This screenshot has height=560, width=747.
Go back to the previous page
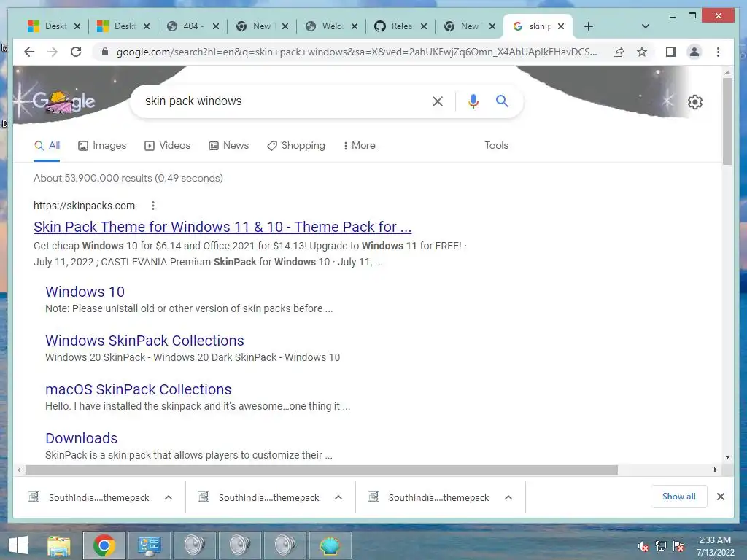[x=29, y=52]
